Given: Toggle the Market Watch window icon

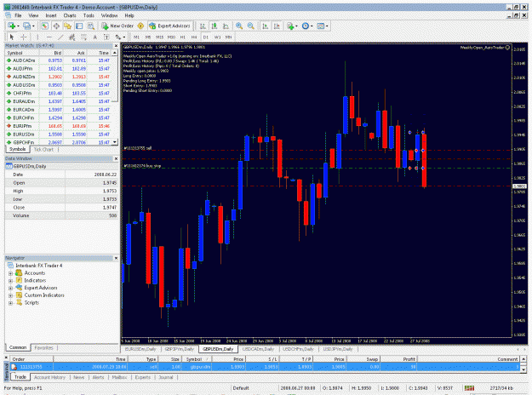Looking at the screenshot, I should tap(44, 26).
